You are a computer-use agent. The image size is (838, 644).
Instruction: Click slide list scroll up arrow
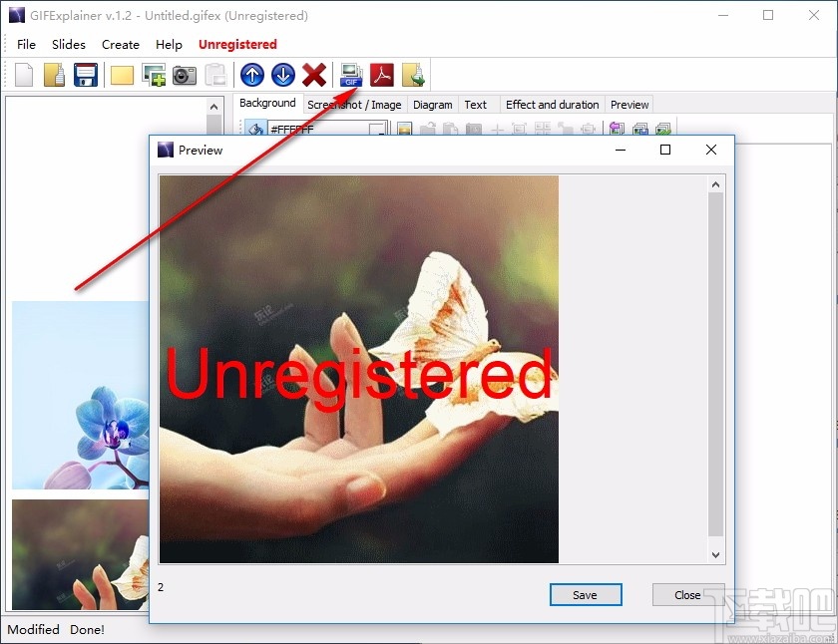tap(214, 107)
